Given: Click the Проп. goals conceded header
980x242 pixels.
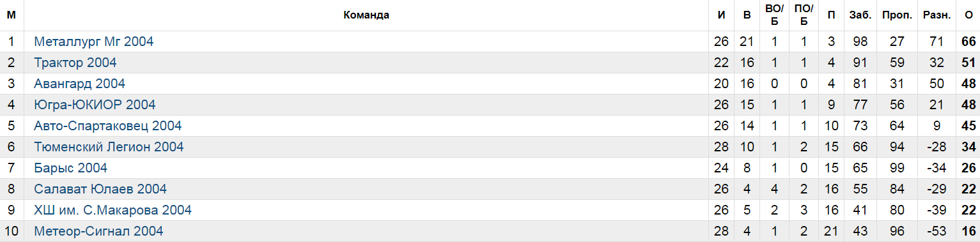Looking at the screenshot, I should coord(897,15).
